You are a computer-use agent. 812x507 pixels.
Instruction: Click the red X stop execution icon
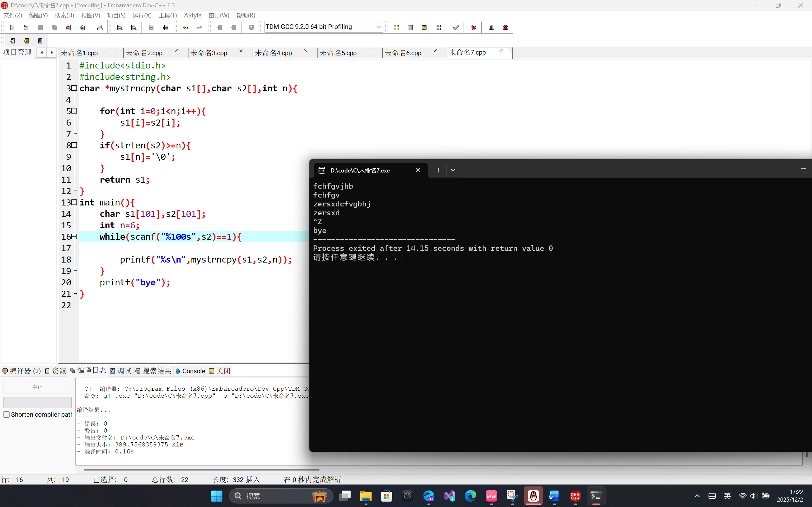tap(473, 28)
